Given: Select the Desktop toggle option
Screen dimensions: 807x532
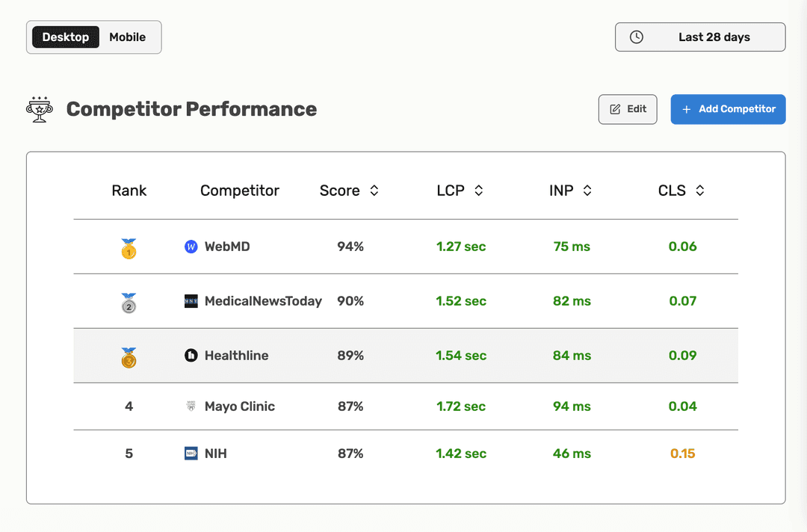Looking at the screenshot, I should pyautogui.click(x=65, y=37).
